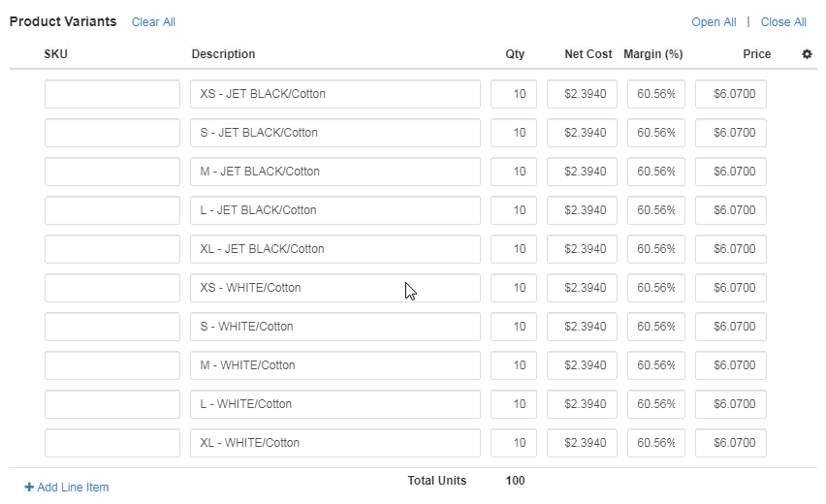The image size is (826, 504).
Task: Edit quantity for L - WHITE/Cotton row
Action: click(x=514, y=404)
